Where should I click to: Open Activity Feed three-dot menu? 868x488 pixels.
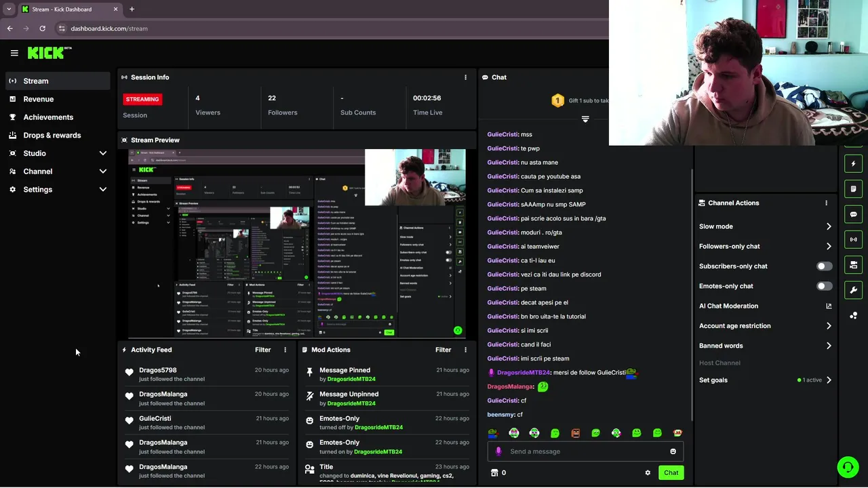pos(285,350)
